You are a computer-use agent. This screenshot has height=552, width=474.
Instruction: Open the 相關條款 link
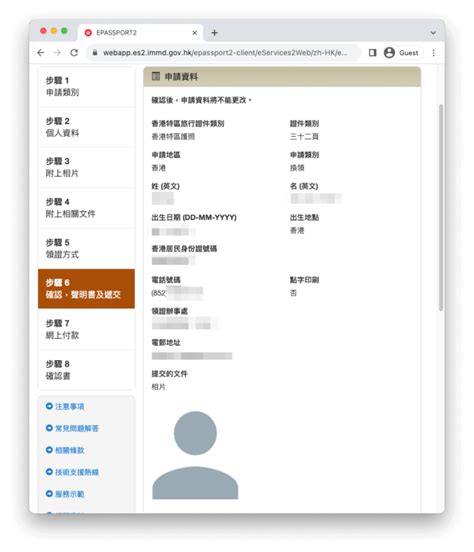tap(70, 450)
